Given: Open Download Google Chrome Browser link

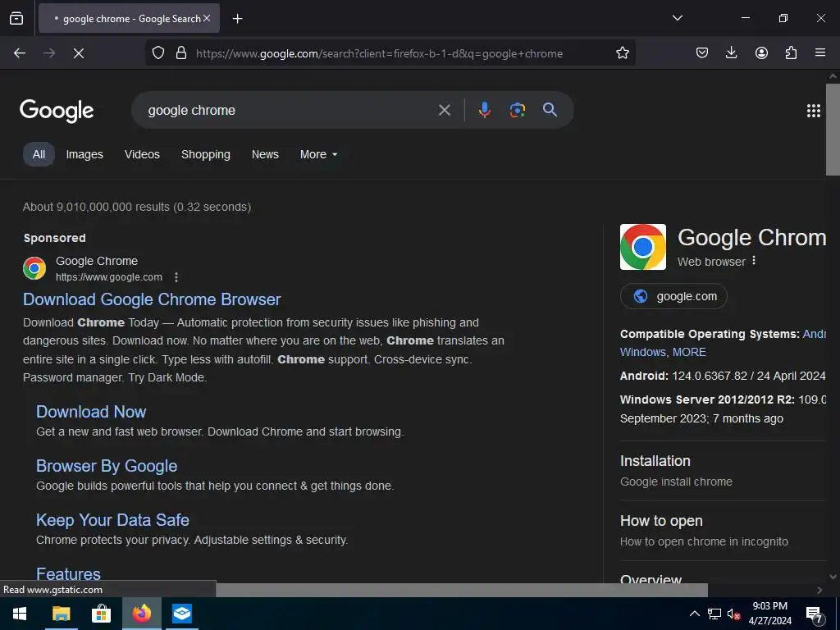Looking at the screenshot, I should point(152,299).
